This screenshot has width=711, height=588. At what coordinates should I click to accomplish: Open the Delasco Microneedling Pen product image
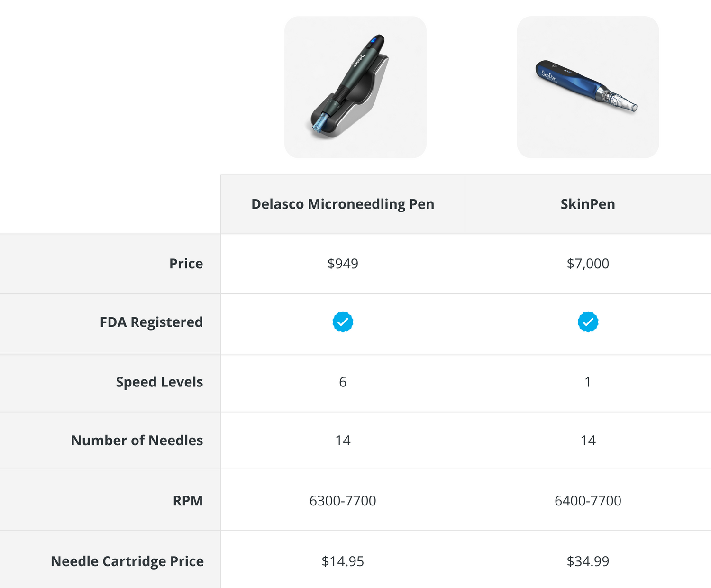pos(355,87)
